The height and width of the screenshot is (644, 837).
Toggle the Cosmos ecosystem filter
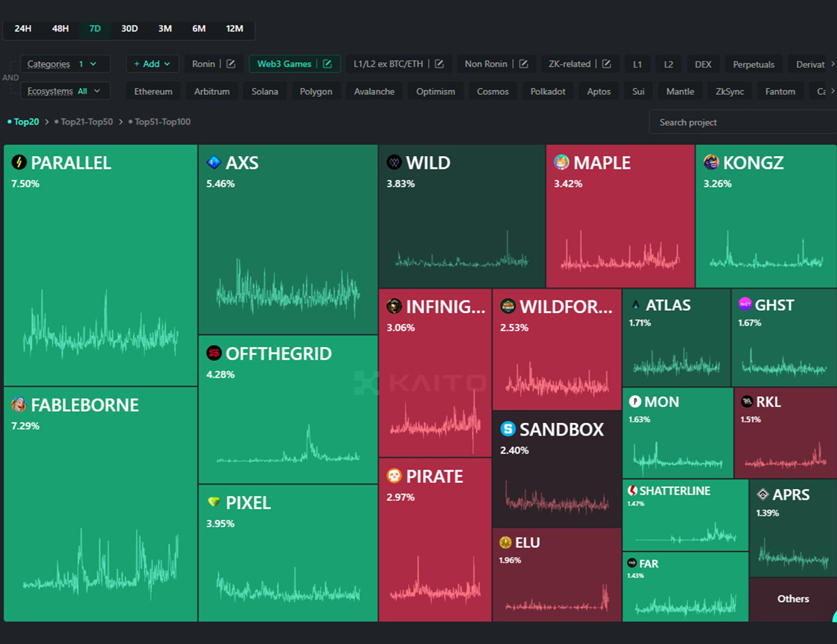point(493,91)
